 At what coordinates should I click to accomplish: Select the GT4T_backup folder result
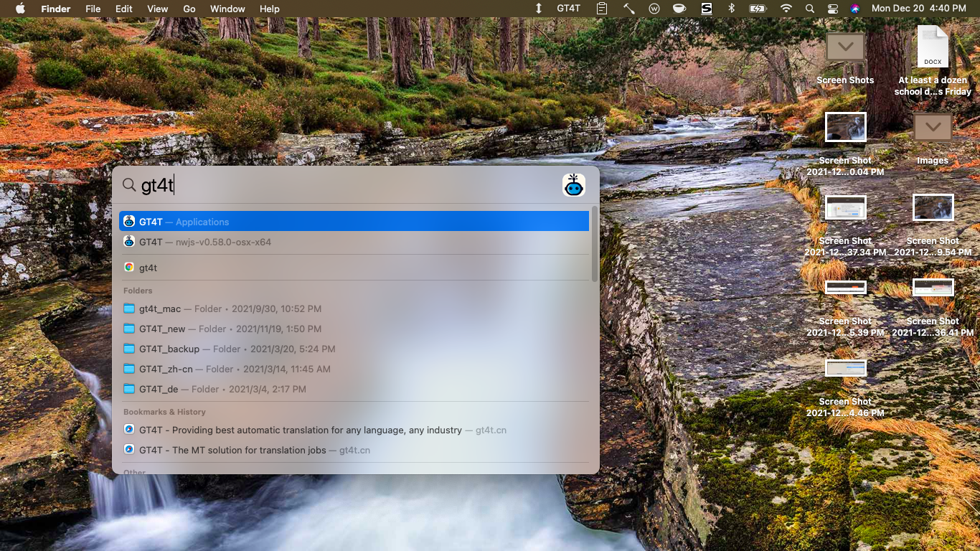[x=169, y=349]
